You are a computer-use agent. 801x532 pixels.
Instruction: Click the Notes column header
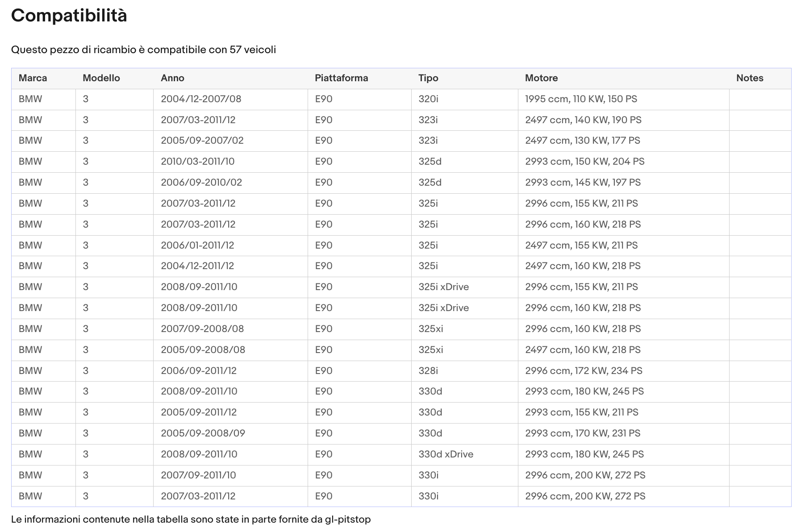(x=750, y=78)
